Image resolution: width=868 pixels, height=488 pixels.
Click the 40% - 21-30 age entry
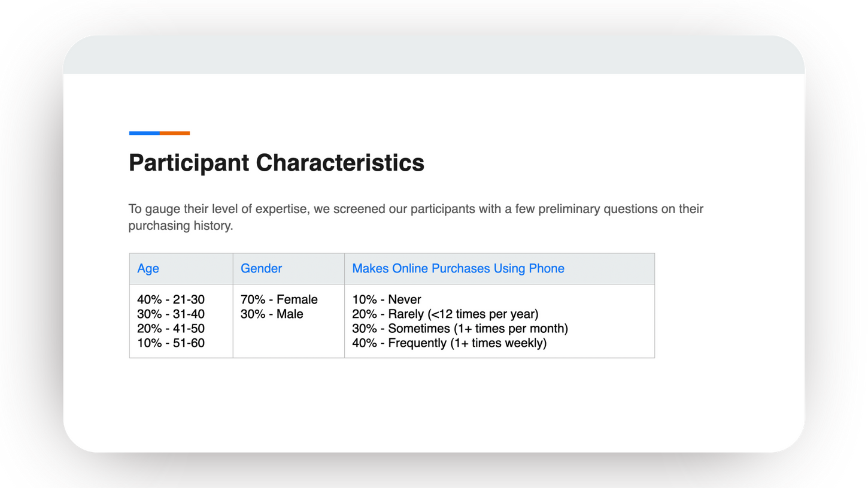coord(171,299)
